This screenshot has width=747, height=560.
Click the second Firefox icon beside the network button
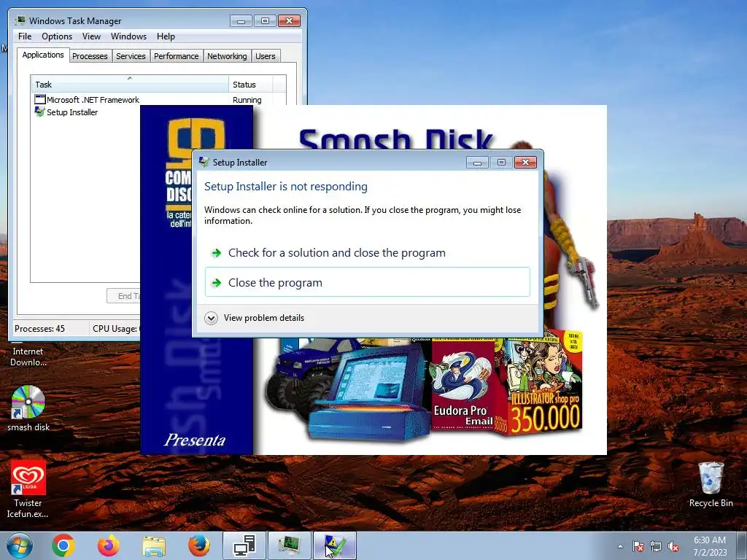click(198, 545)
